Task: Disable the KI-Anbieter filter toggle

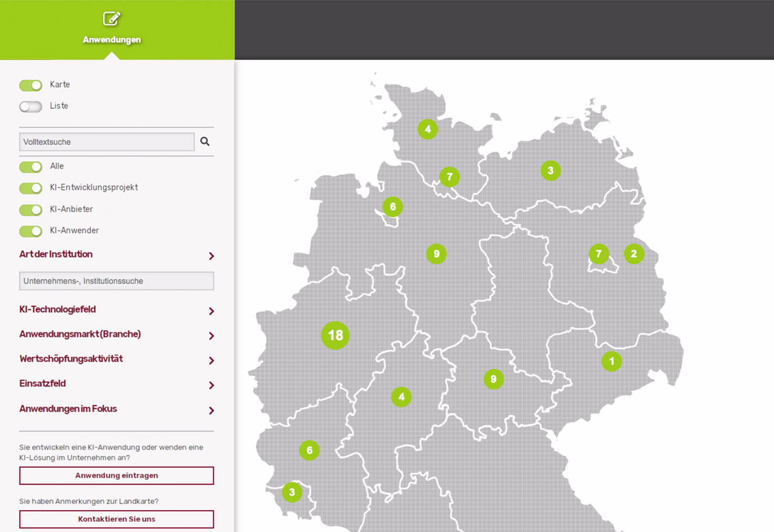Action: point(30,210)
